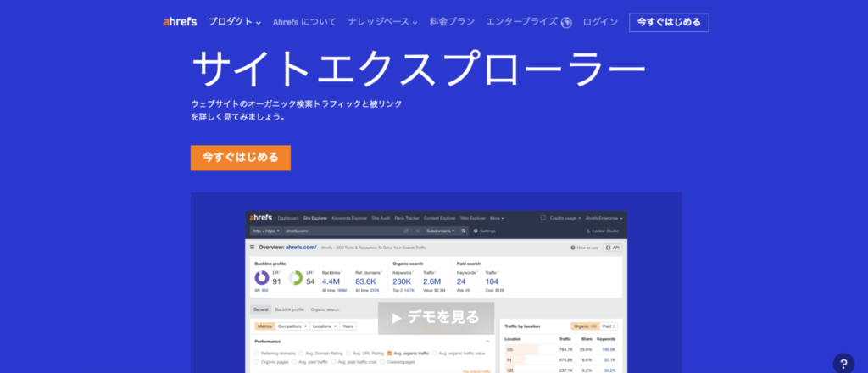This screenshot has height=373, width=868.
Task: Open the プロダクト dropdown menu
Action: click(235, 22)
